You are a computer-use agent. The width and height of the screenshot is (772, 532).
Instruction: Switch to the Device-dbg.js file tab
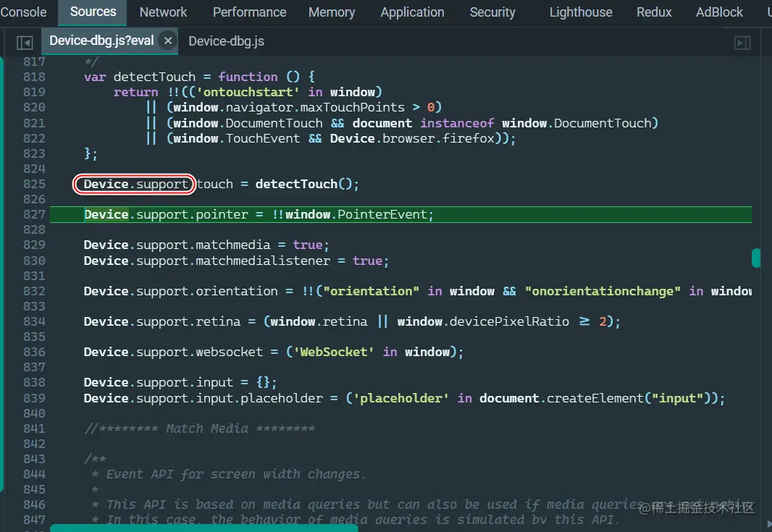pos(226,41)
